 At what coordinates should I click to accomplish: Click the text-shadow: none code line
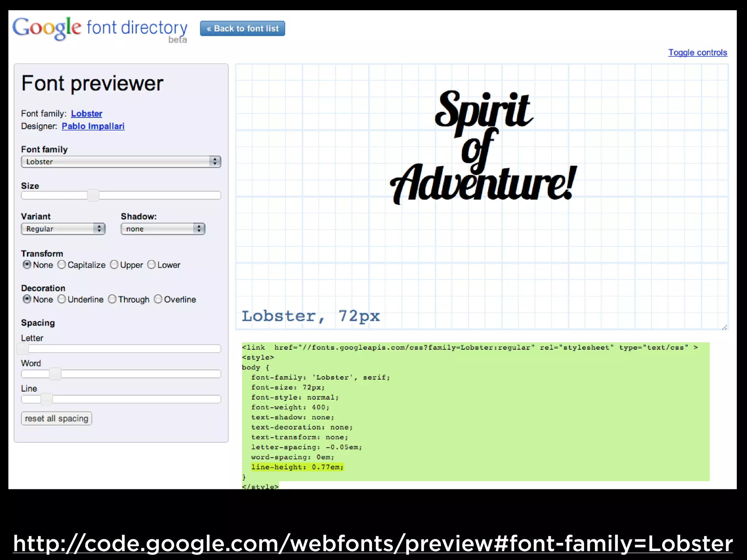293,417
